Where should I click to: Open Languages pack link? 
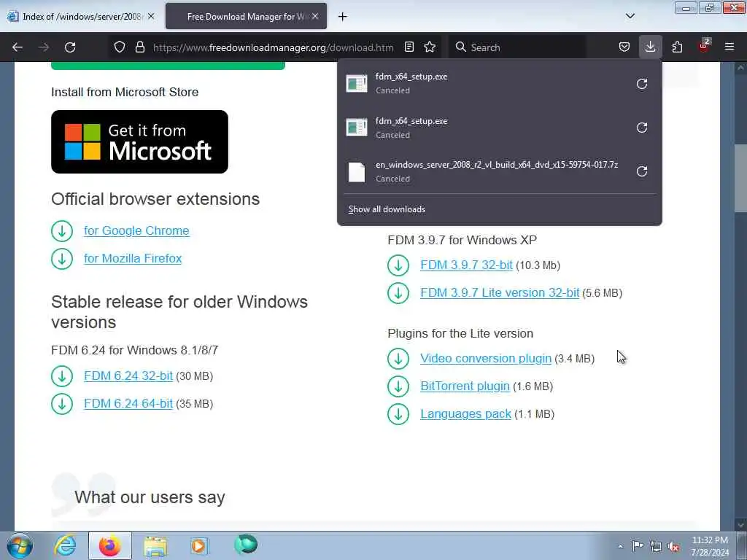(x=465, y=414)
